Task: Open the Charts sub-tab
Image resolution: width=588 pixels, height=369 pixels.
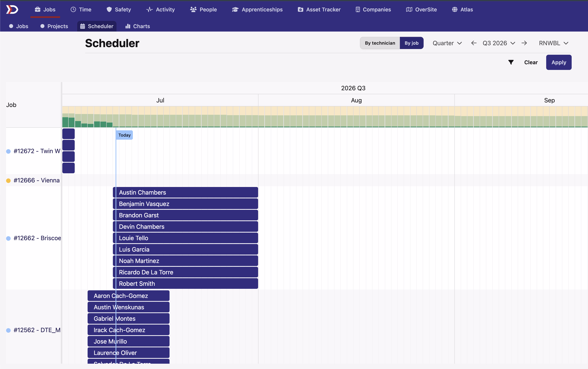Action: [x=137, y=26]
